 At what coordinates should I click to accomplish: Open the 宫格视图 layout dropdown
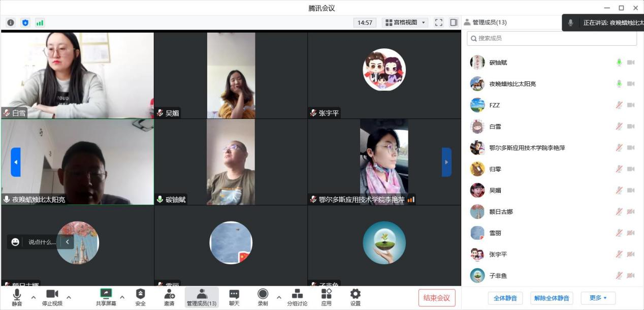pyautogui.click(x=405, y=22)
